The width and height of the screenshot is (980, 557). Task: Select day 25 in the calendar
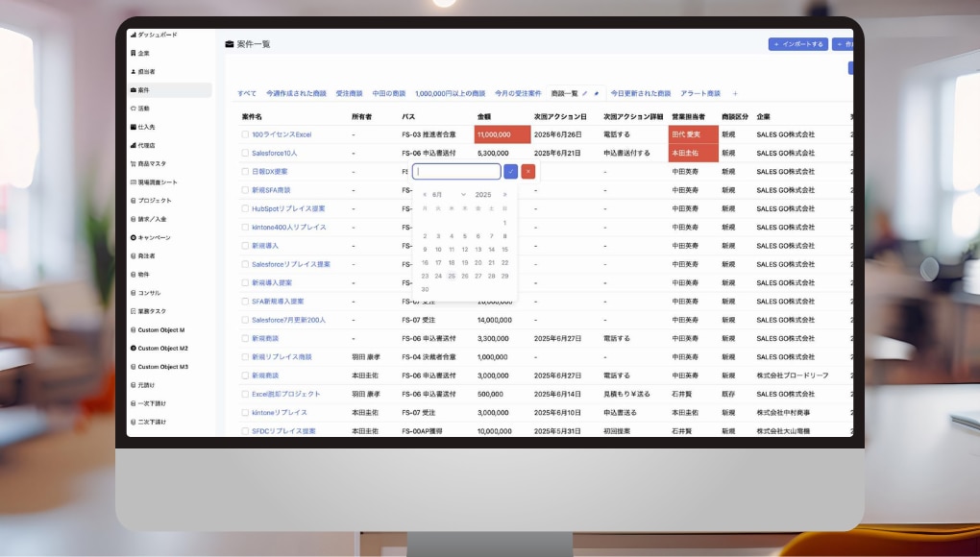click(x=452, y=276)
